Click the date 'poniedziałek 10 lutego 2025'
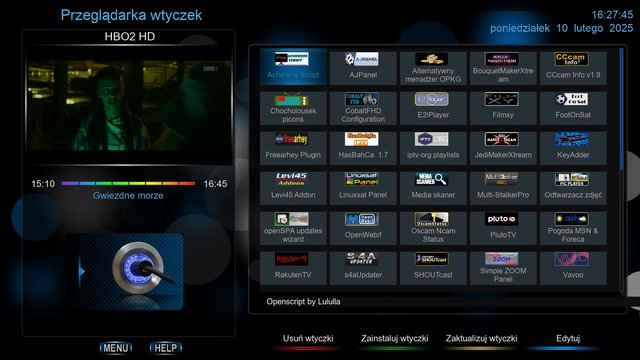Viewport: 640px width, 360px height. 562,28
